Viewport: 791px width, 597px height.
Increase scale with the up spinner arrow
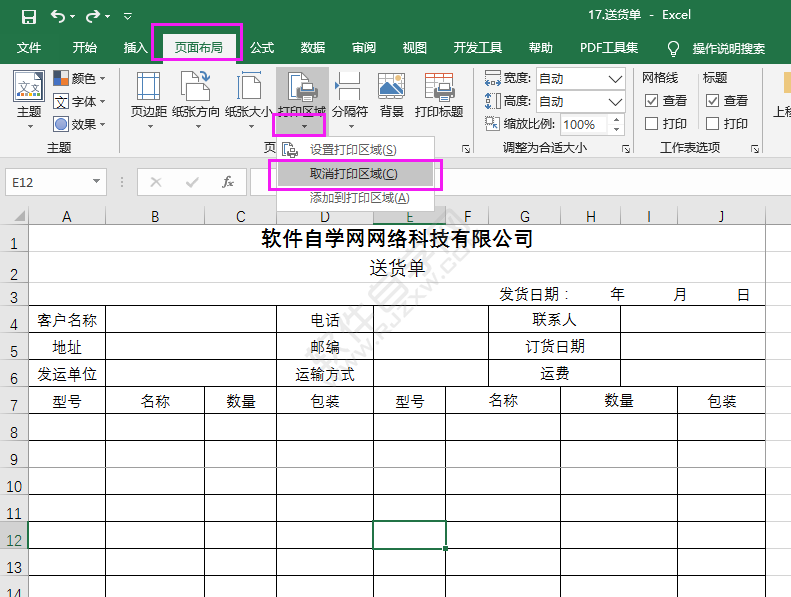tap(616, 120)
